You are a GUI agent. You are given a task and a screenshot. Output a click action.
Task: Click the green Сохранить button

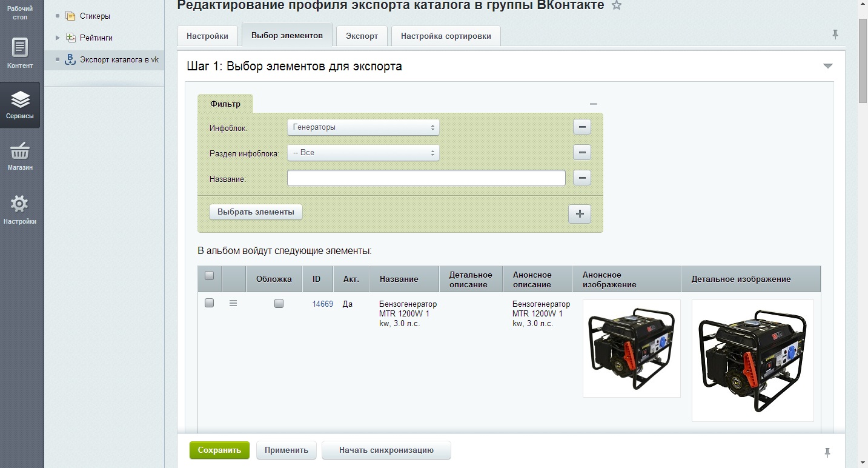tap(219, 450)
